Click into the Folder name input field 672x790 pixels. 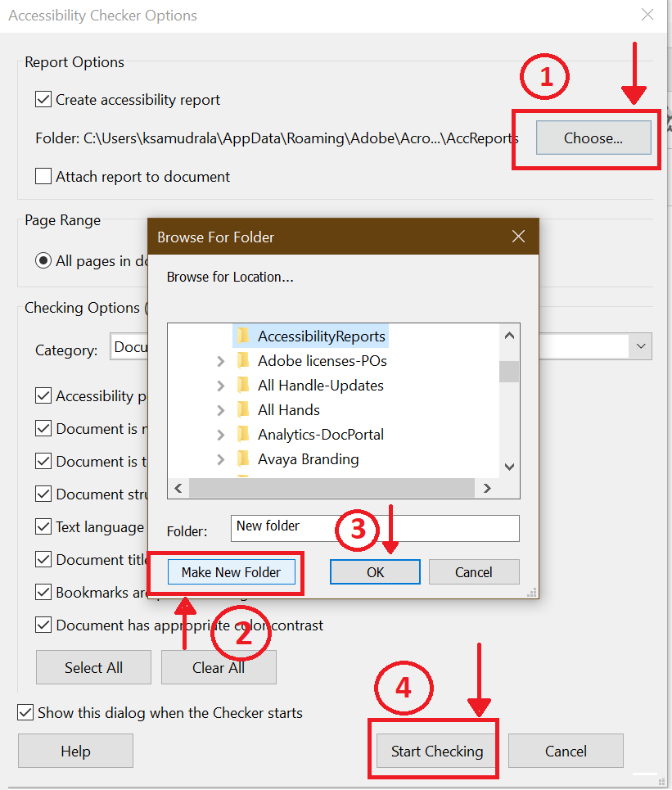tap(375, 528)
